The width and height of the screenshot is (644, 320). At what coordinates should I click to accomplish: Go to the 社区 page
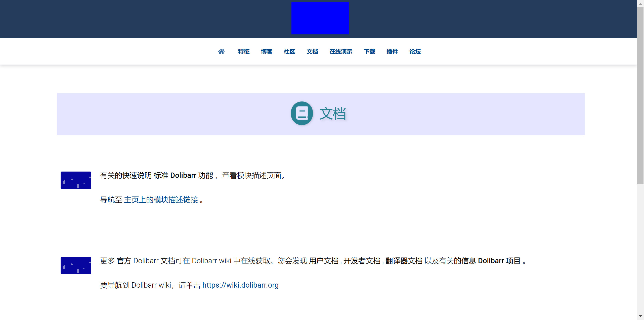coord(289,51)
